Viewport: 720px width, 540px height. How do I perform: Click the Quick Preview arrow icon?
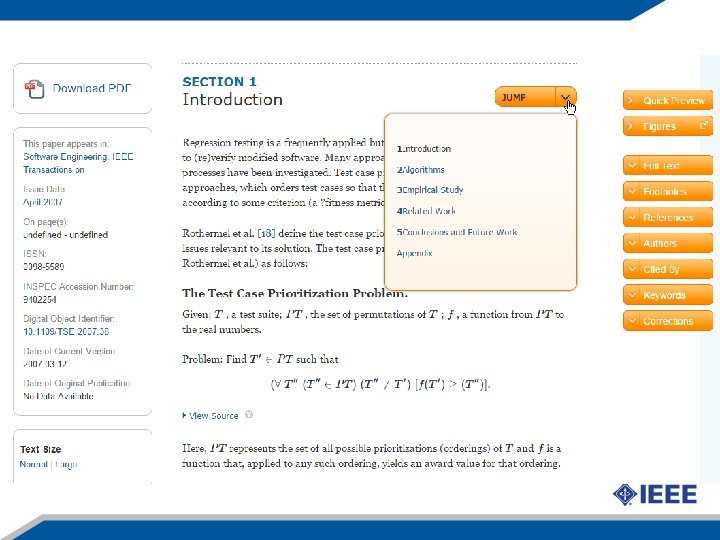click(x=631, y=100)
